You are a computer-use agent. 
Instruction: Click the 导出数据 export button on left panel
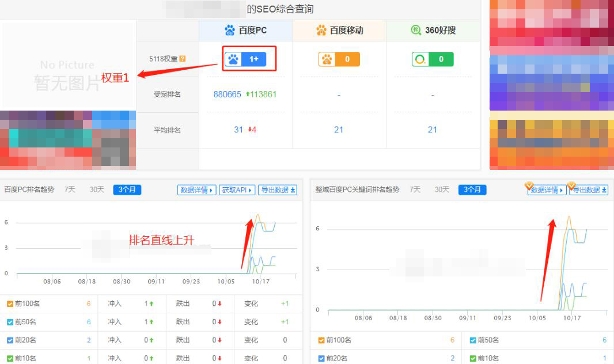pyautogui.click(x=278, y=189)
